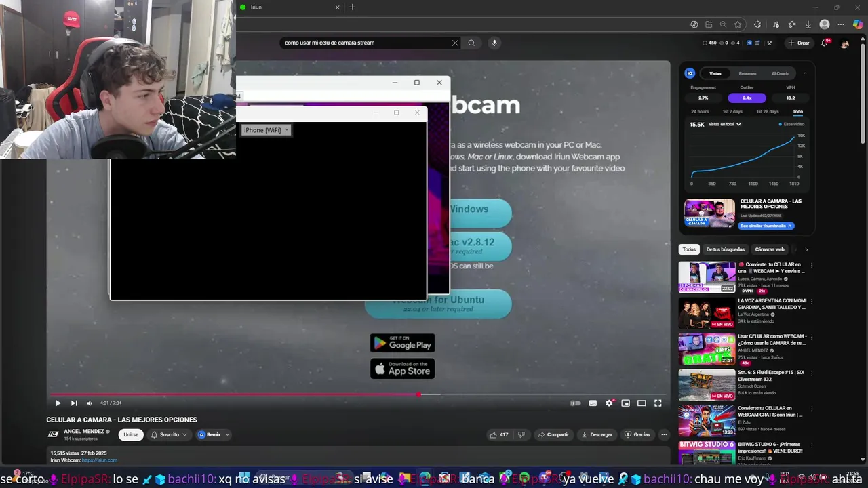Open more actions ellipsis below video
868x488 pixels.
pyautogui.click(x=664, y=434)
